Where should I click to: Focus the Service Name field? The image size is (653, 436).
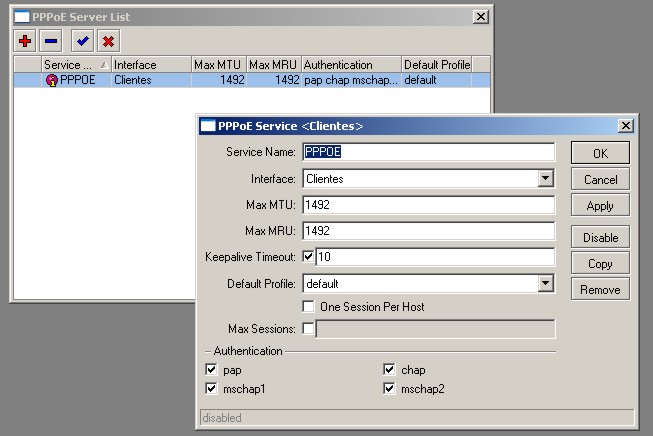429,152
